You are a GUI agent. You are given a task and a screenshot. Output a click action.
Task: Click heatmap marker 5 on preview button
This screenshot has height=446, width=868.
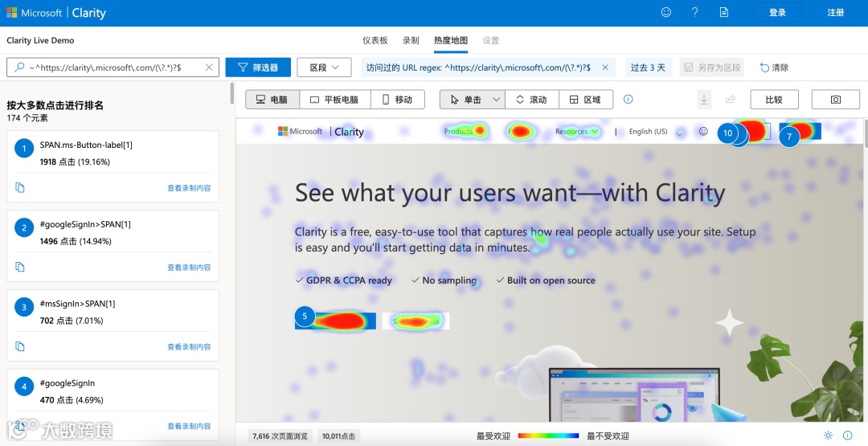305,317
